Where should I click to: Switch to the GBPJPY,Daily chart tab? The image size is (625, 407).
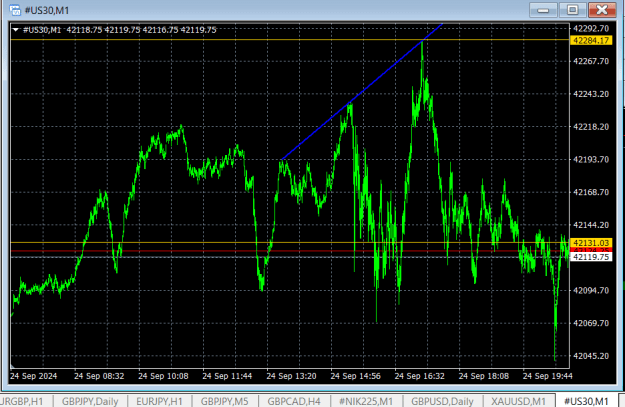coord(90,401)
